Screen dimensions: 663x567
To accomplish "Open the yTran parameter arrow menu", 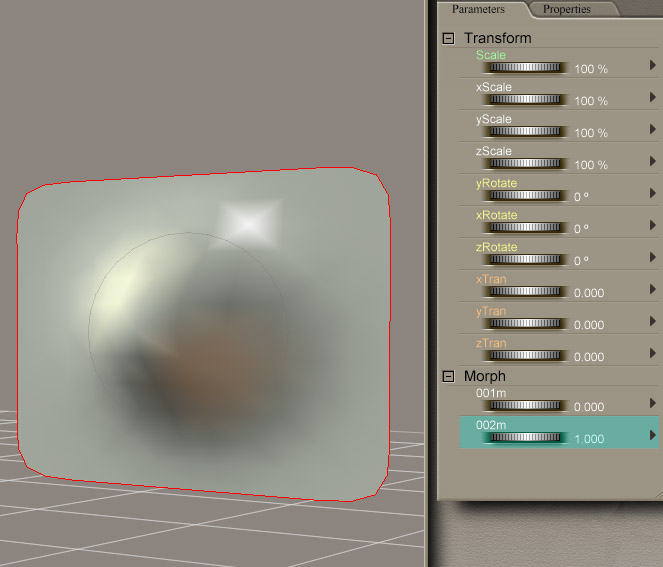I will coord(652,321).
